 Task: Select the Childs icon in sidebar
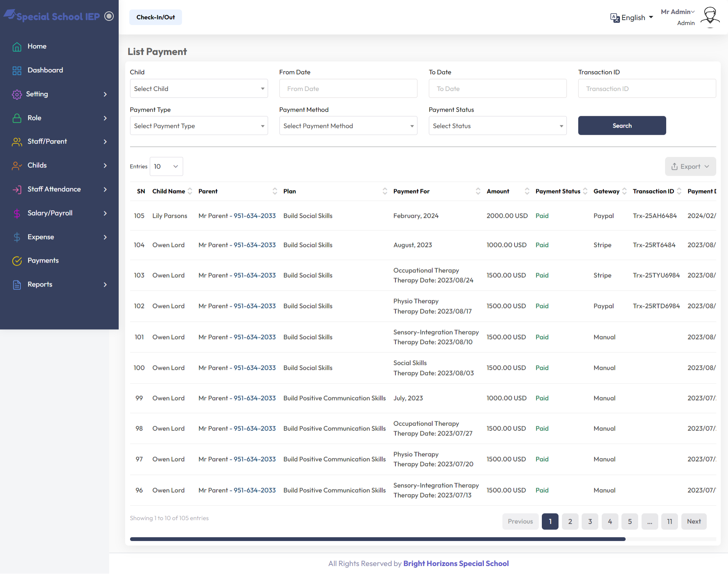point(17,166)
